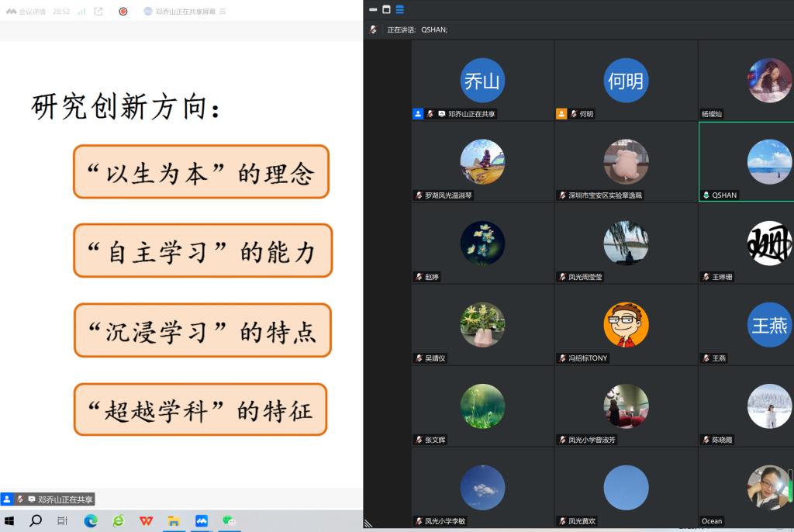
Task: Click 罗湖凤光温淑琴's avatar
Action: pyautogui.click(x=482, y=161)
